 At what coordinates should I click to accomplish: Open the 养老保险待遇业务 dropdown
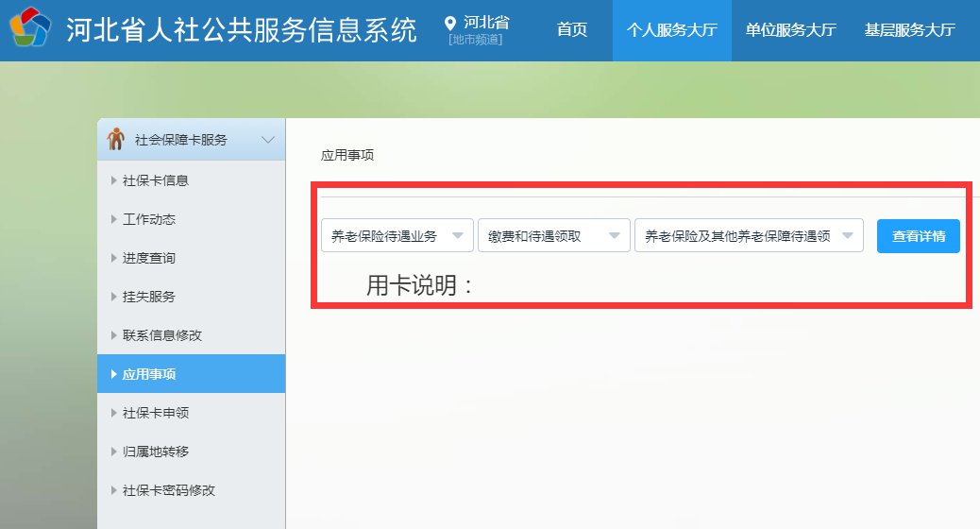(x=397, y=236)
